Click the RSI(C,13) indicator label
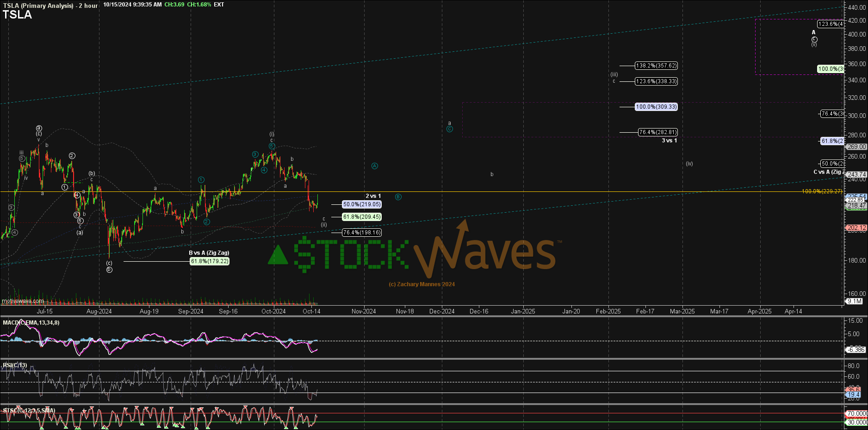 click(x=15, y=365)
